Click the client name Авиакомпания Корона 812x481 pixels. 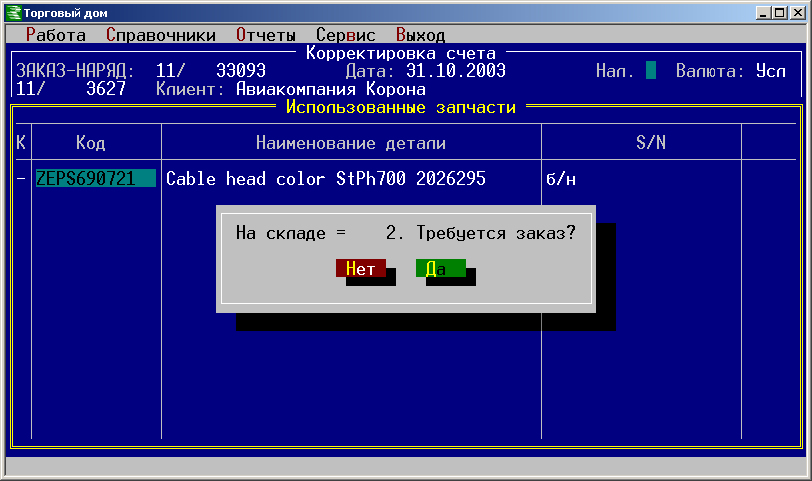point(331,89)
